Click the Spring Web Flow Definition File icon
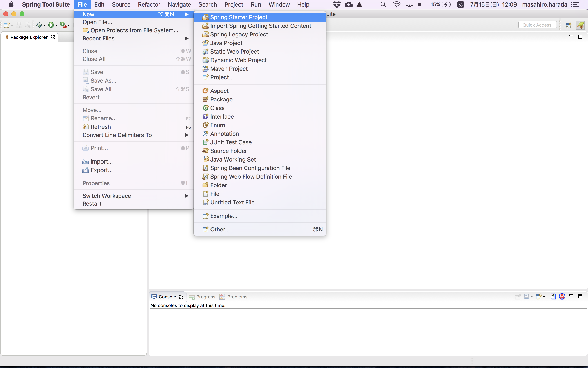The image size is (588, 368). (x=205, y=177)
